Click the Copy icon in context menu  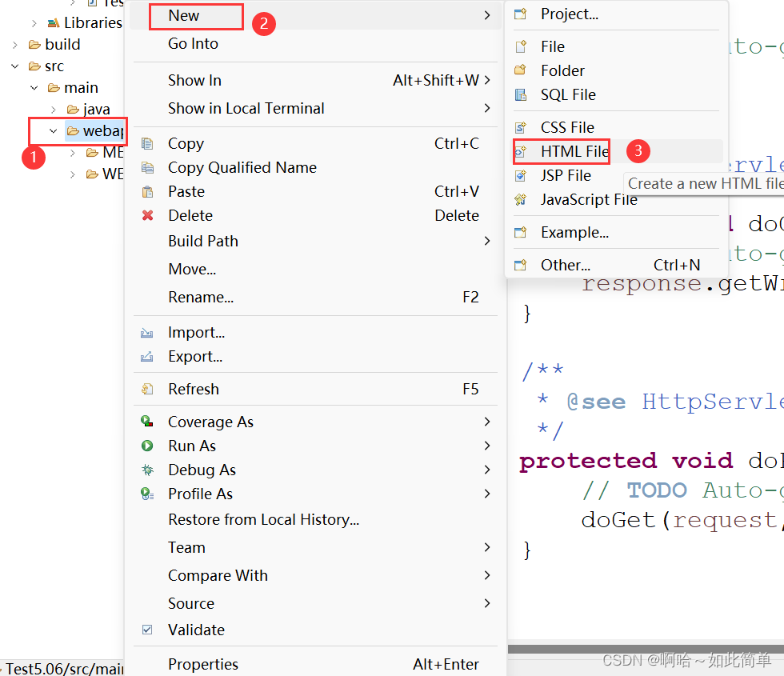tap(147, 143)
